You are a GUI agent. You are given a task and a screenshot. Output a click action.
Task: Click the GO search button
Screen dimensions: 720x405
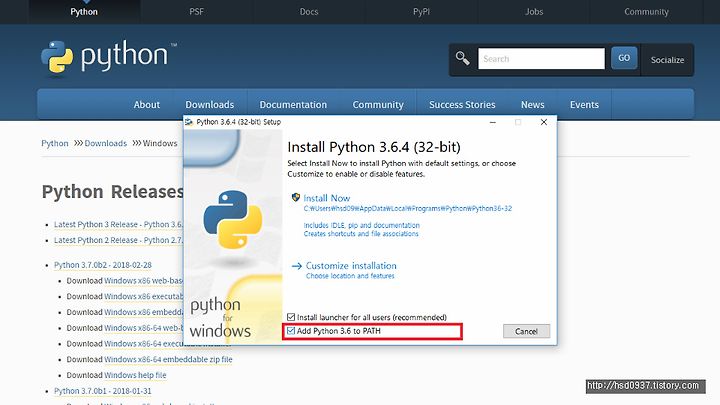coord(624,58)
